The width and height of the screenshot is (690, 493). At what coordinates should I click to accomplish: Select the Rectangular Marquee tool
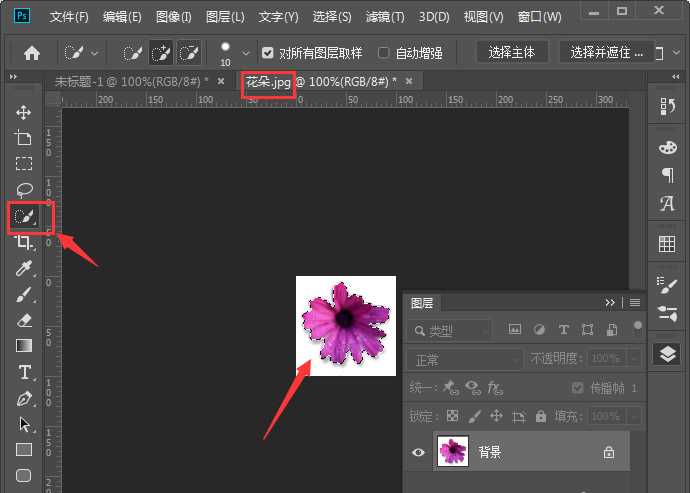(23, 163)
